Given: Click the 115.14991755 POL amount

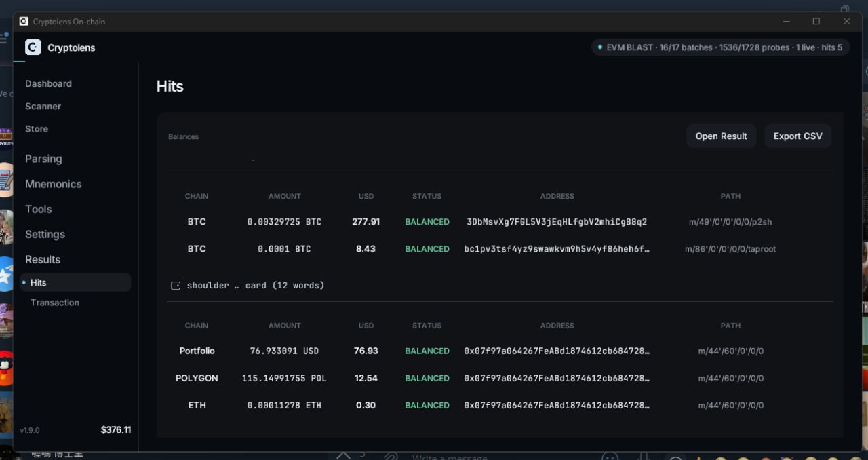Looking at the screenshot, I should pyautogui.click(x=284, y=378).
